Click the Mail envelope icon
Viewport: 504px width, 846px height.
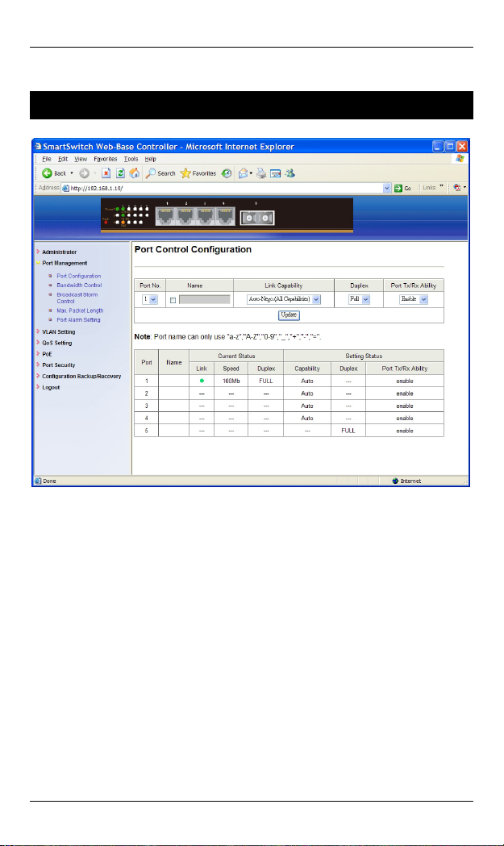click(244, 173)
